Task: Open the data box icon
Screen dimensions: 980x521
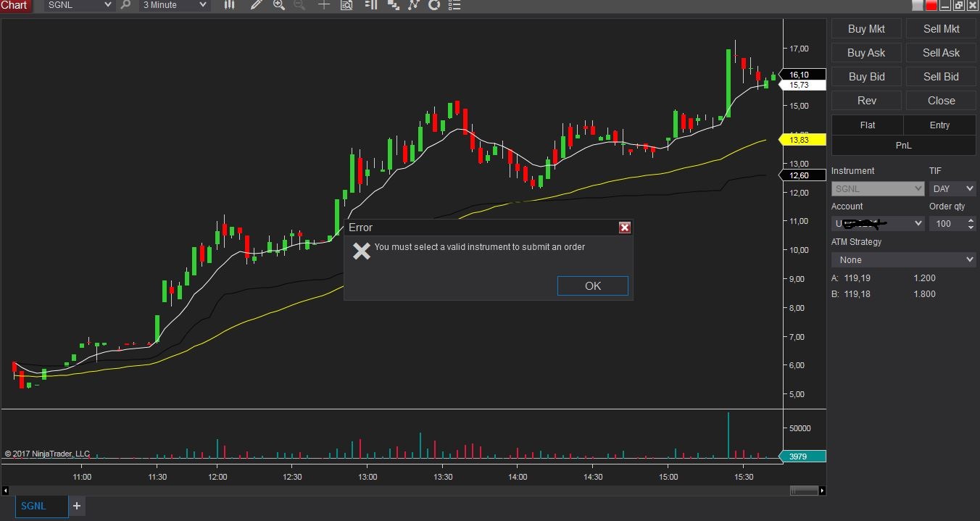Action: point(346,5)
